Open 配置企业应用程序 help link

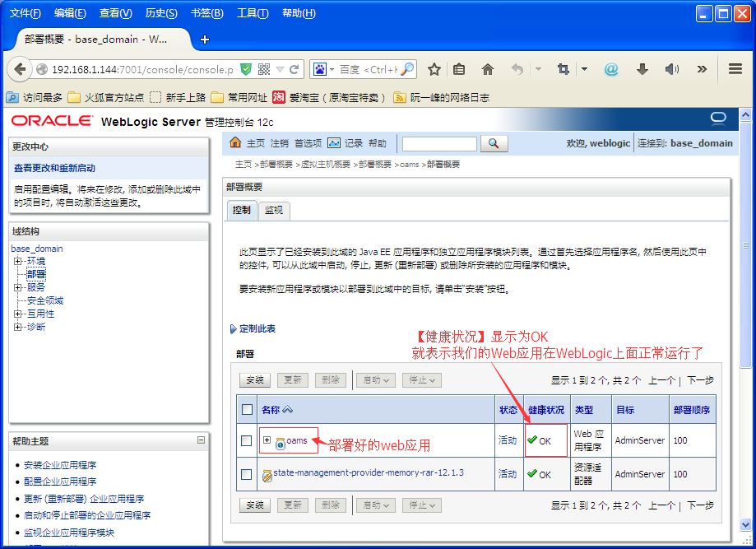[x=60, y=482]
